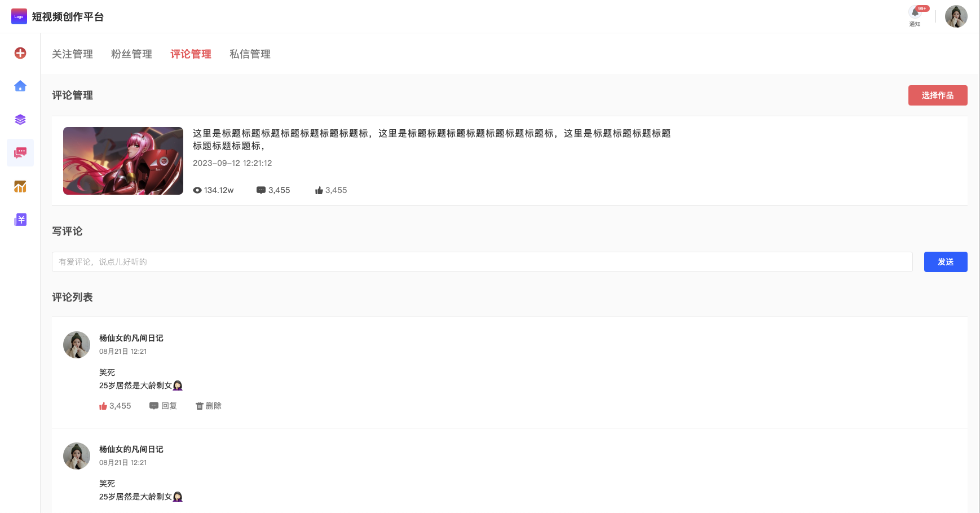
Task: Click the 选择作品 button
Action: point(938,95)
